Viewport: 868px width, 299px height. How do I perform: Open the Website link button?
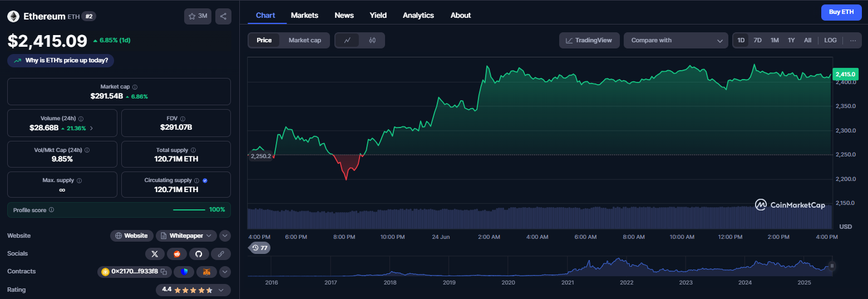(x=131, y=236)
